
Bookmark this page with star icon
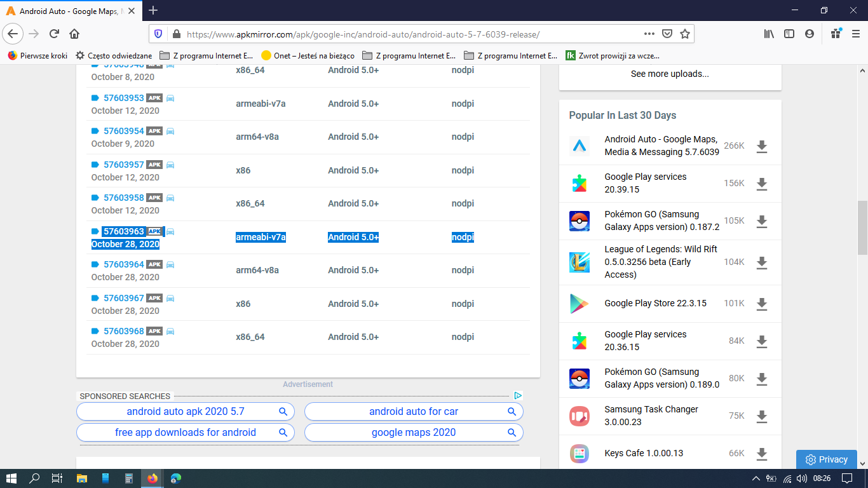click(684, 34)
